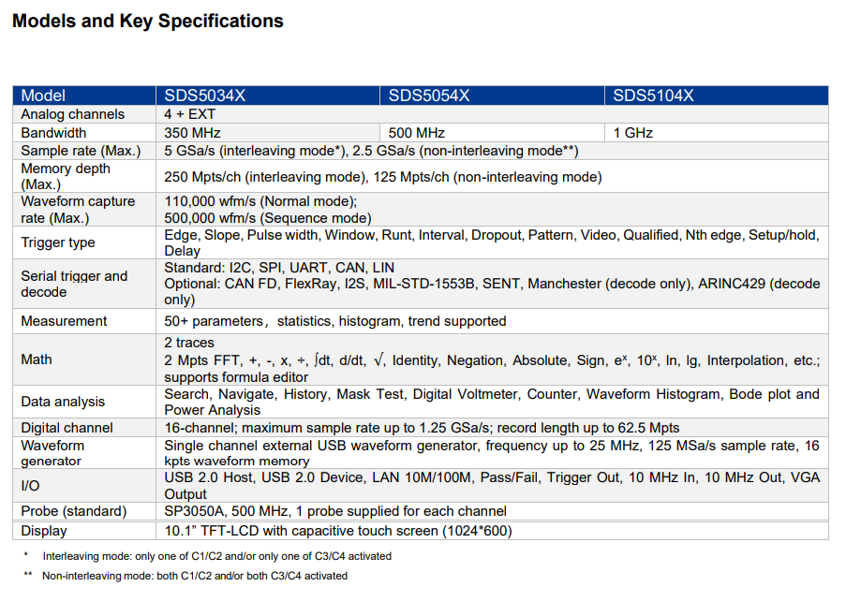Image resolution: width=846 pixels, height=616 pixels.
Task: Select the 'Math' row label
Action: click(37, 359)
